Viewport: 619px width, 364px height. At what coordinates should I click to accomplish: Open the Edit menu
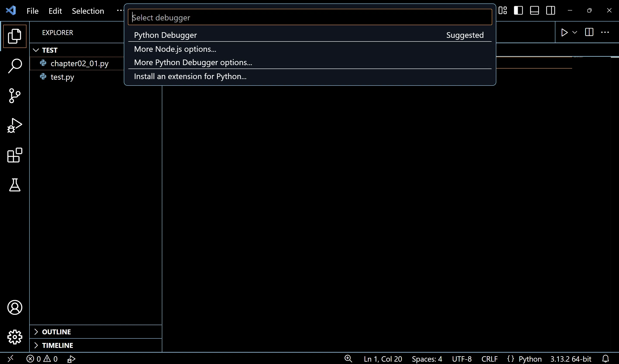[55, 11]
